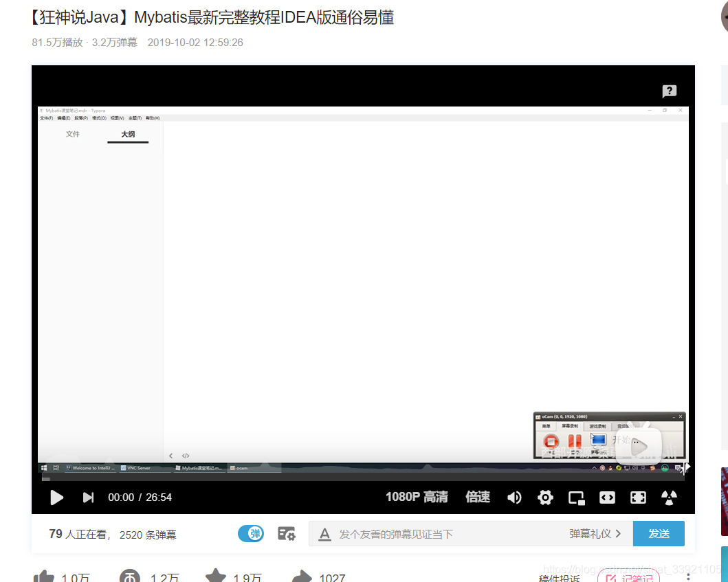Open the player settings gear
Image resolution: width=728 pixels, height=582 pixels.
pos(545,497)
